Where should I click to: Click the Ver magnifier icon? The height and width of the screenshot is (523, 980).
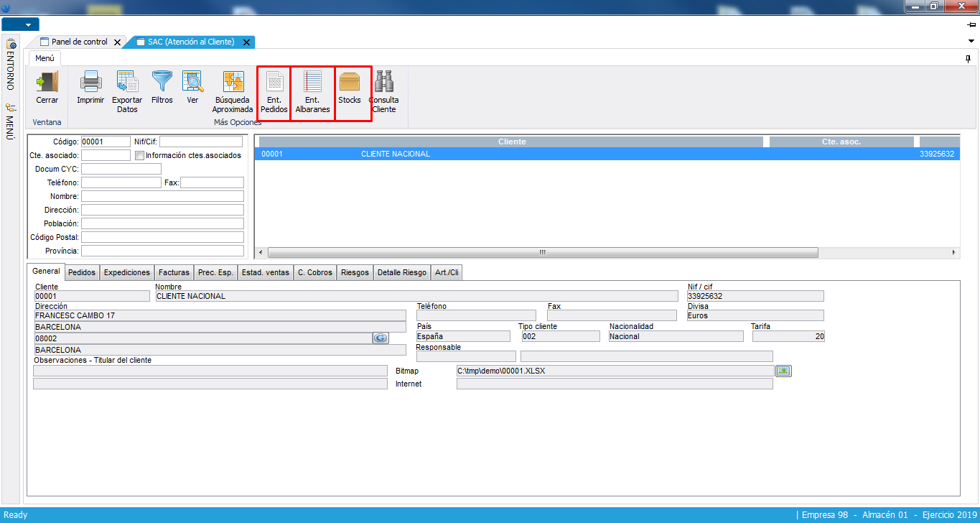click(x=192, y=82)
